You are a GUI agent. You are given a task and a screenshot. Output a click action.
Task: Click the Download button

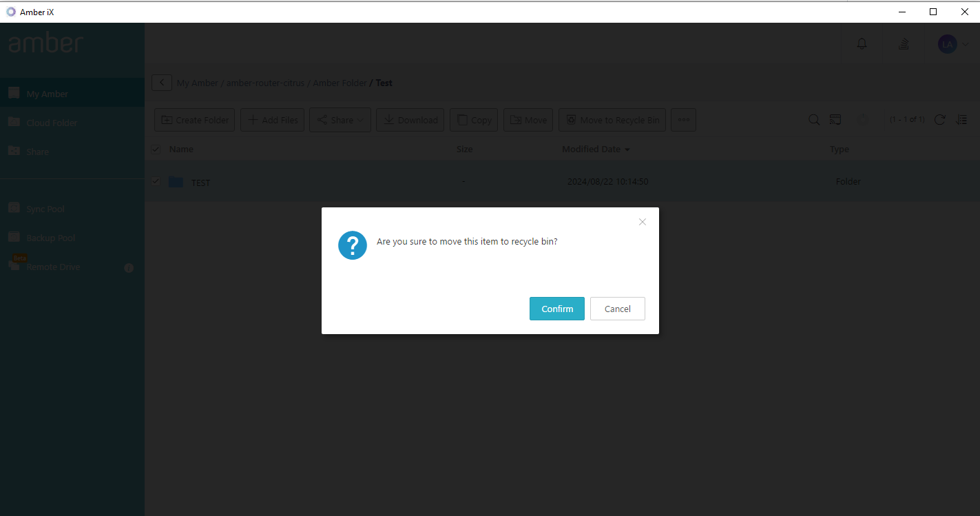coord(410,120)
